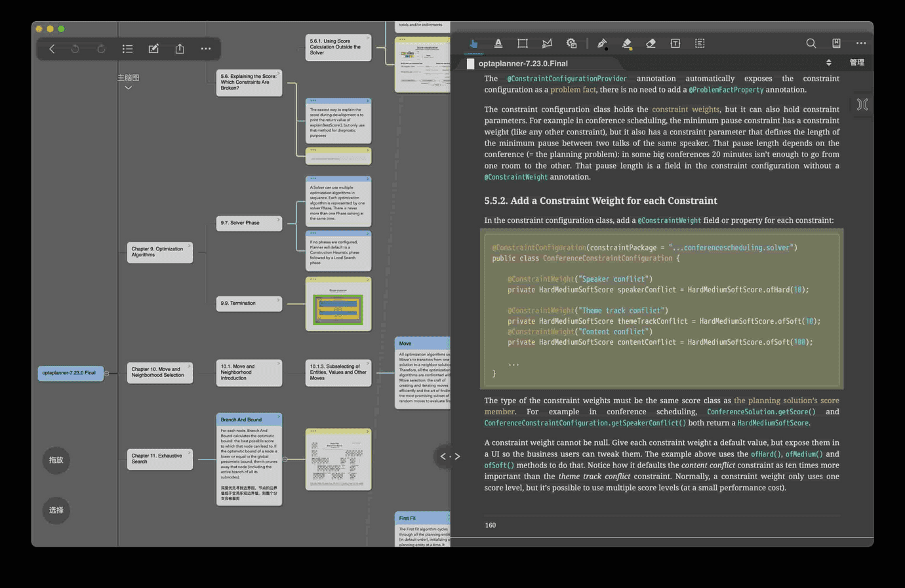Select the hand pointer tool
The height and width of the screenshot is (588, 905).
(x=473, y=44)
